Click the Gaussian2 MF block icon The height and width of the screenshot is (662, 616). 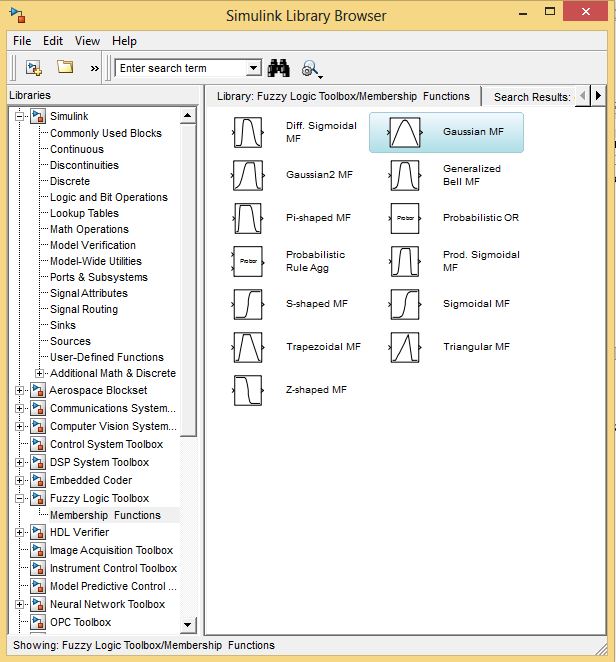248,175
